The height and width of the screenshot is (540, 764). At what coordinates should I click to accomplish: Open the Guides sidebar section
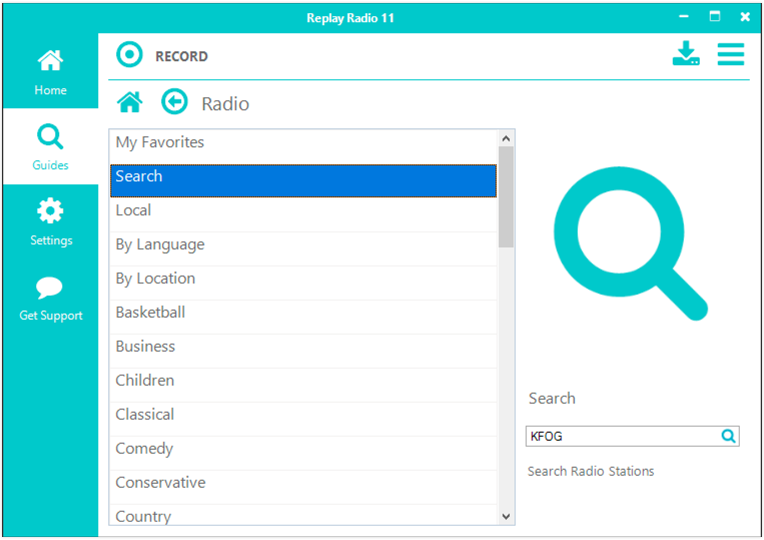coord(50,146)
